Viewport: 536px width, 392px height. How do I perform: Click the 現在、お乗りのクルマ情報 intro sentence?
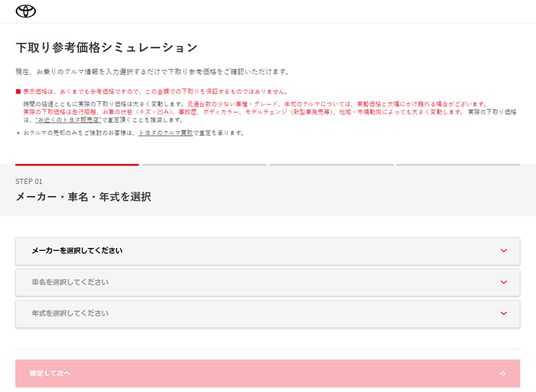tap(152, 72)
